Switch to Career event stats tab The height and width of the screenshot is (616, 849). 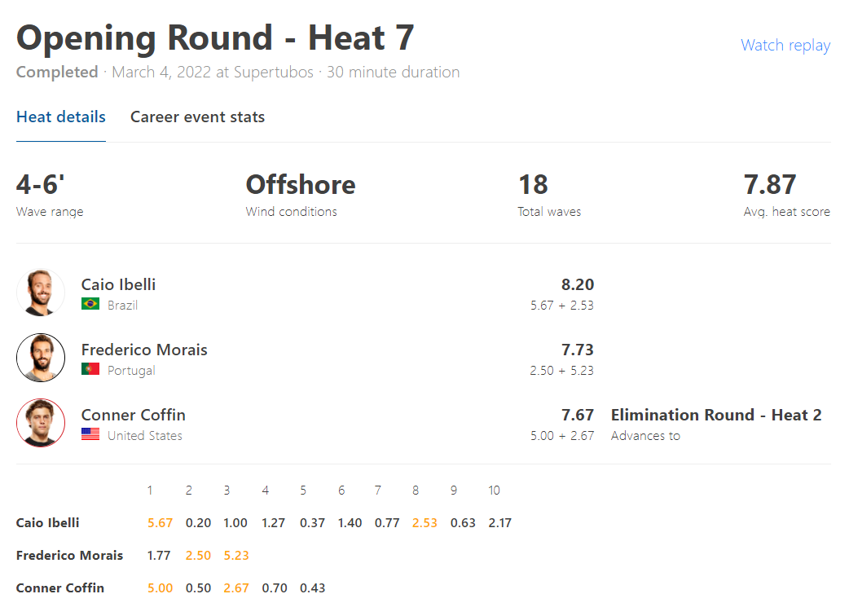tap(198, 117)
